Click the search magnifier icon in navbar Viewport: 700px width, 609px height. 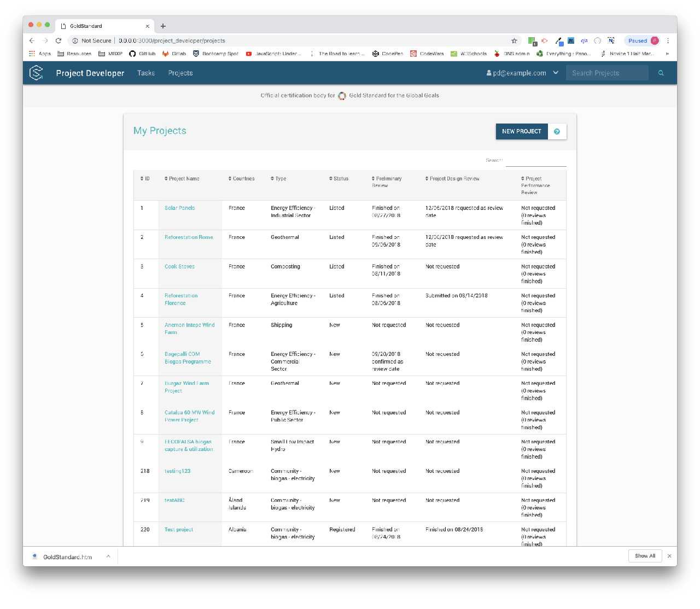click(x=661, y=73)
